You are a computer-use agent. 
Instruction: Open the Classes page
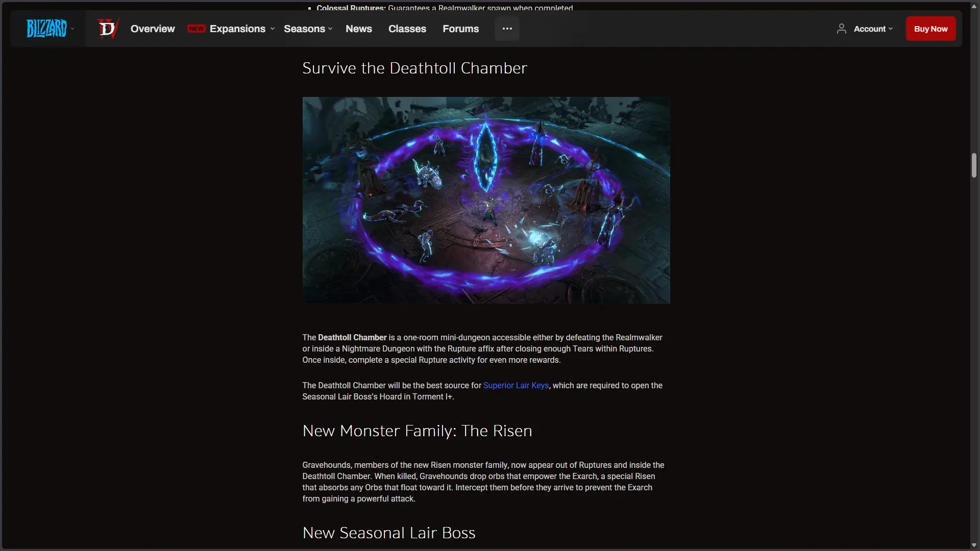pos(407,29)
